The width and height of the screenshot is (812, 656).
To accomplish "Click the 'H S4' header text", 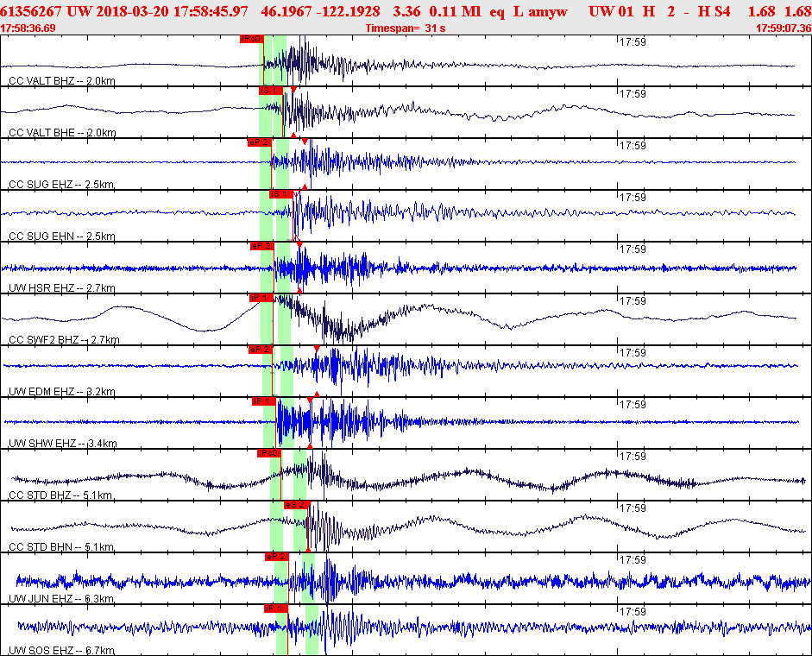I will pos(714,11).
